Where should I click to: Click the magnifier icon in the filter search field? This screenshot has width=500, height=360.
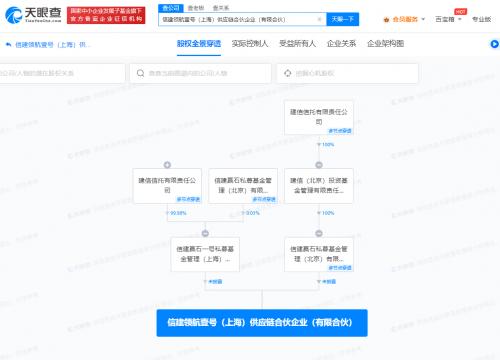pyautogui.click(x=140, y=73)
